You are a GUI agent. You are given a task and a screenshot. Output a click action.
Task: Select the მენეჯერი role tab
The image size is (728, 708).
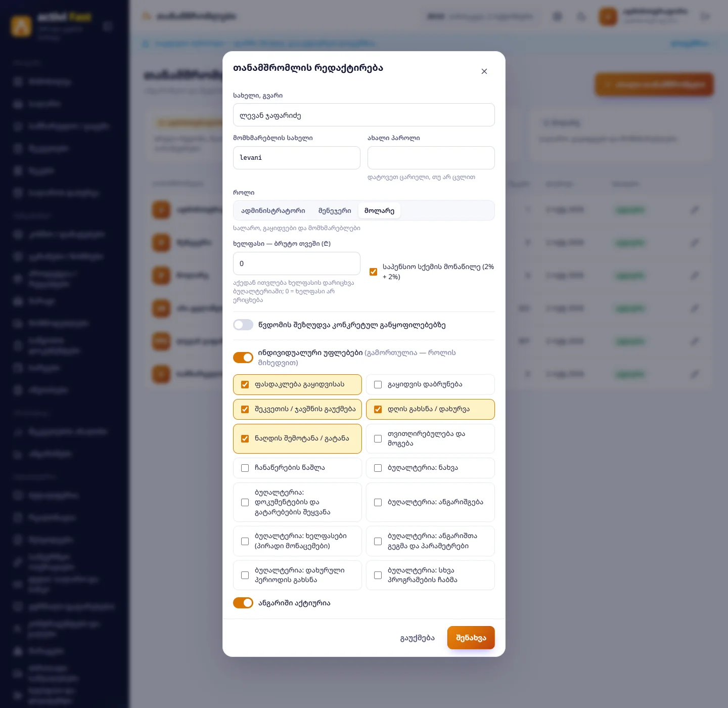(x=335, y=211)
